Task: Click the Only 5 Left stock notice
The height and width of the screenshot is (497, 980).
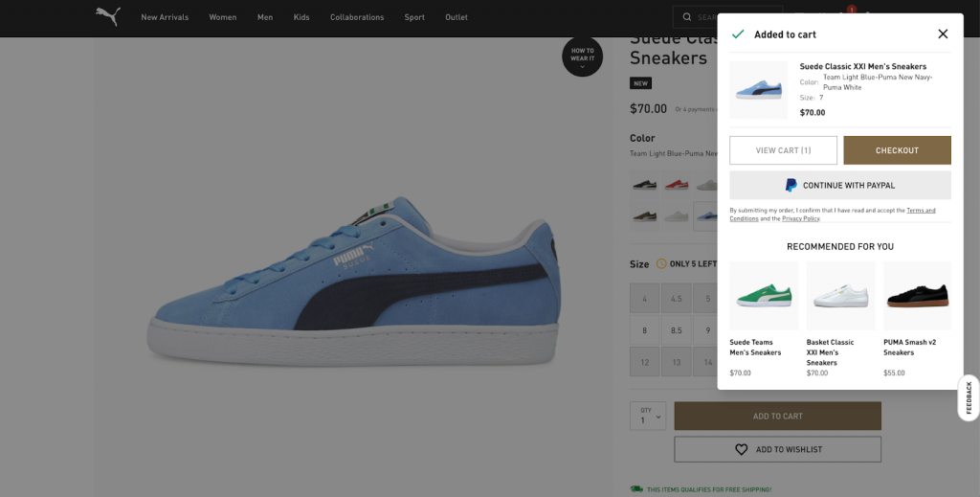Action: [x=693, y=263]
